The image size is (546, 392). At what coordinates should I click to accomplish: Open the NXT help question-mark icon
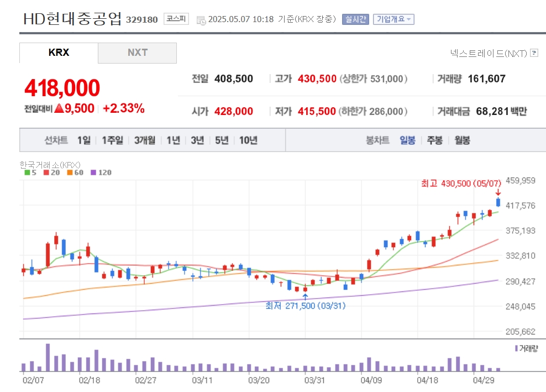pos(534,53)
